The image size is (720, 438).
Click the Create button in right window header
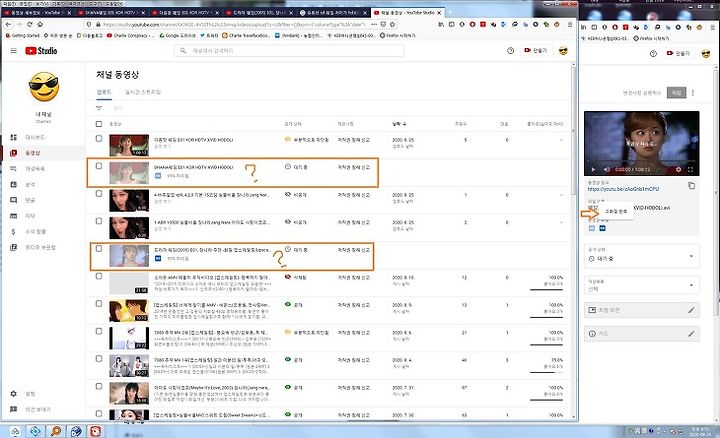678,54
